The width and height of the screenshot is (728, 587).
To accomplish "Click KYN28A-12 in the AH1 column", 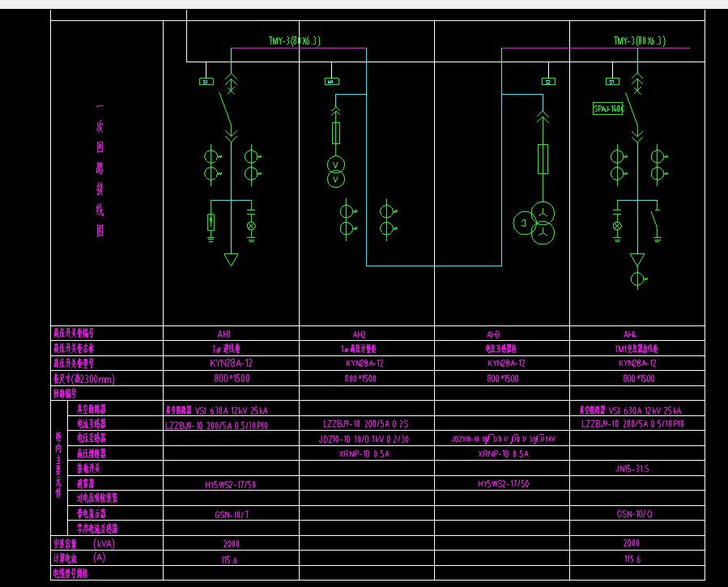I will pyautogui.click(x=231, y=364).
